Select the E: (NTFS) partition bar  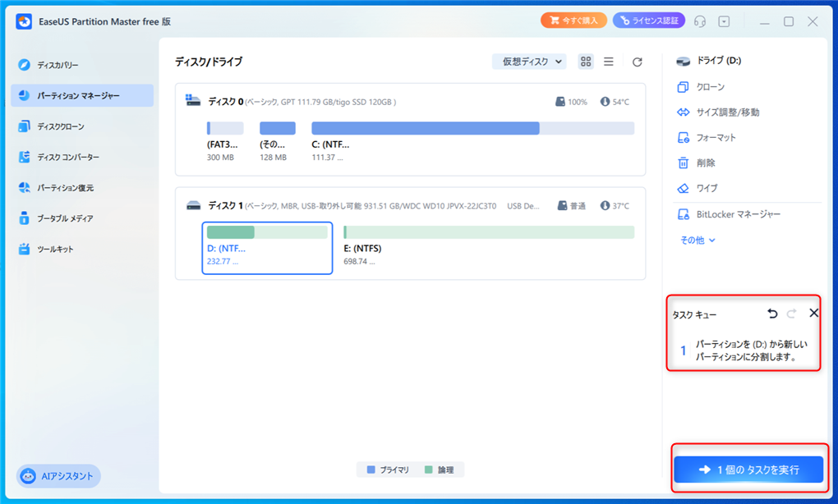coord(489,231)
